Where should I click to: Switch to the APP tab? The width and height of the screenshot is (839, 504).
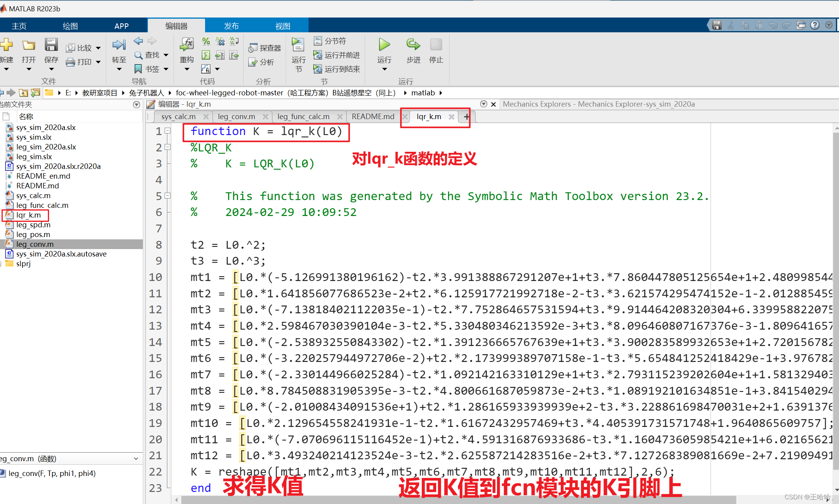coord(121,26)
